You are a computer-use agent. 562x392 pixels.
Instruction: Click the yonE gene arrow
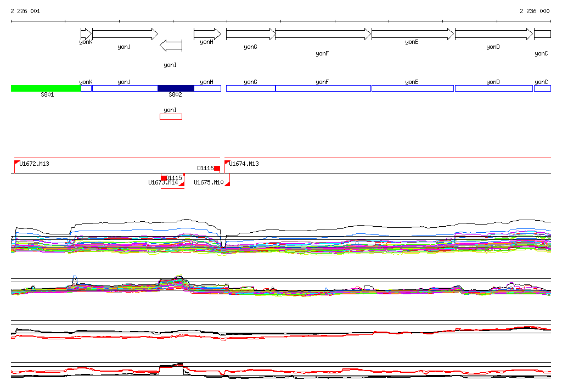tap(413, 34)
